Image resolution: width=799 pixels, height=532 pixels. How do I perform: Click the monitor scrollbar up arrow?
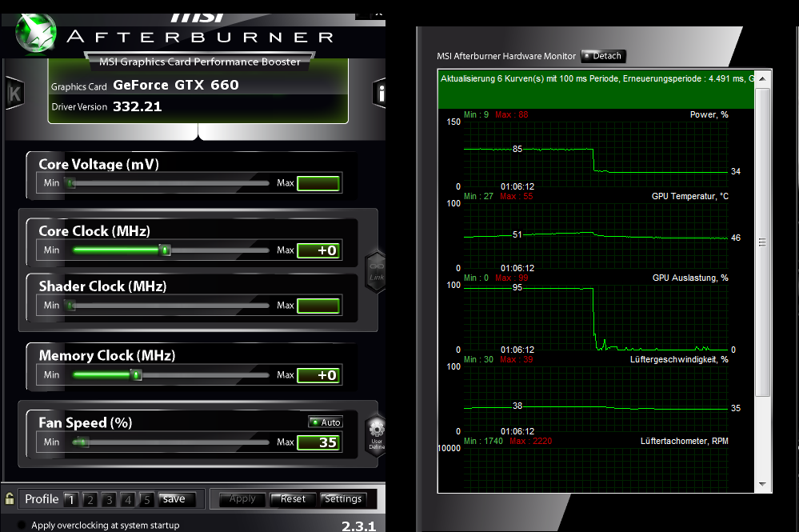pos(762,79)
